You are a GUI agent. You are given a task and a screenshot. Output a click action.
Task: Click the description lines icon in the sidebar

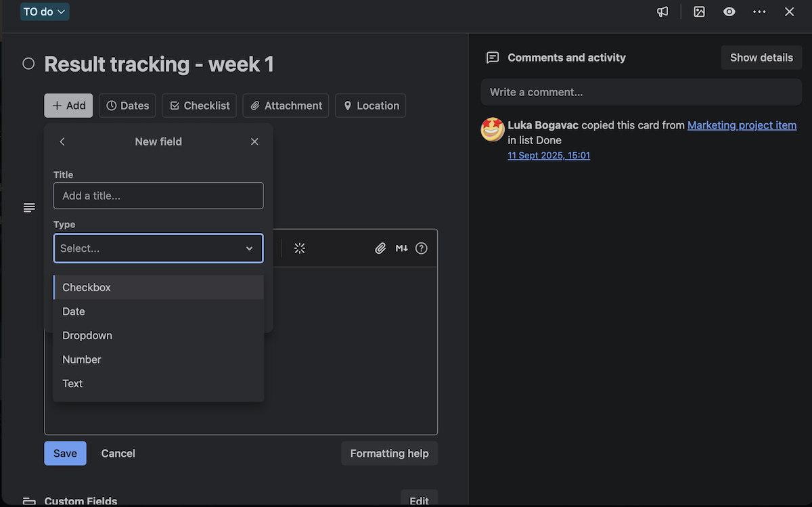pos(28,207)
